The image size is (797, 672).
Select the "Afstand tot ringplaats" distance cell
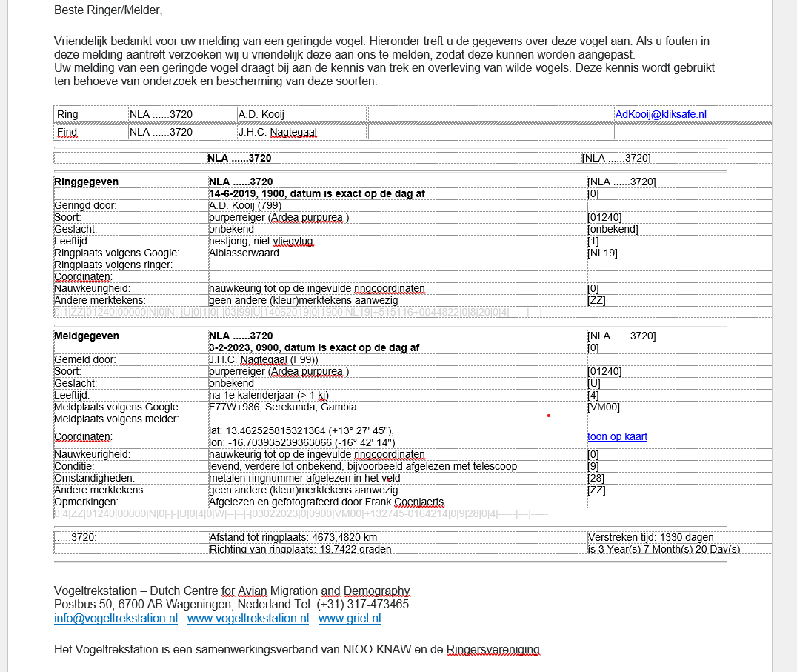[x=293, y=537]
